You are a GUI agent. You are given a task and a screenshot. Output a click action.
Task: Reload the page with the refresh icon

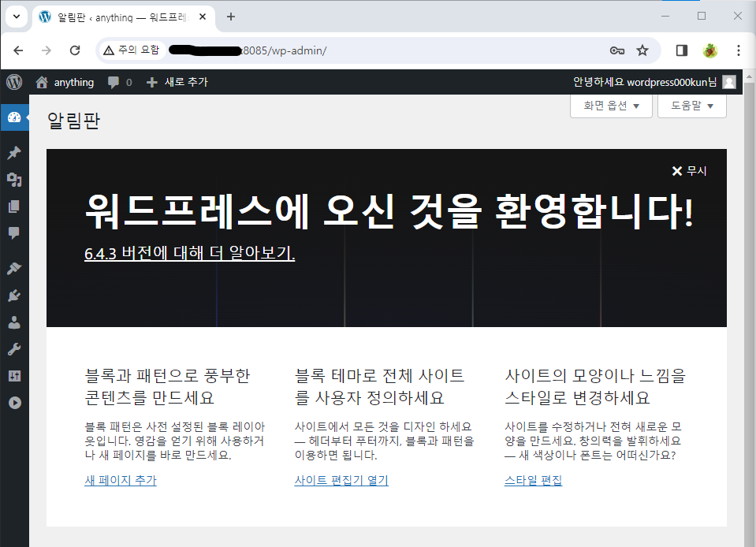click(75, 50)
